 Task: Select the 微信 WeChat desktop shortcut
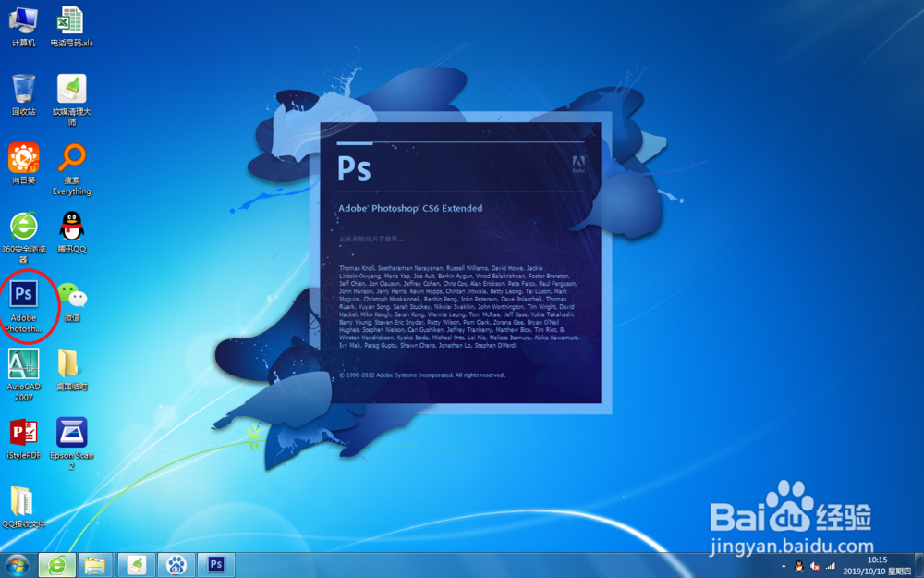tap(71, 301)
